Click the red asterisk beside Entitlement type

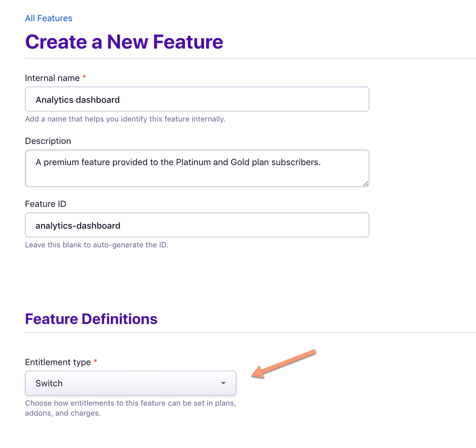click(x=95, y=361)
